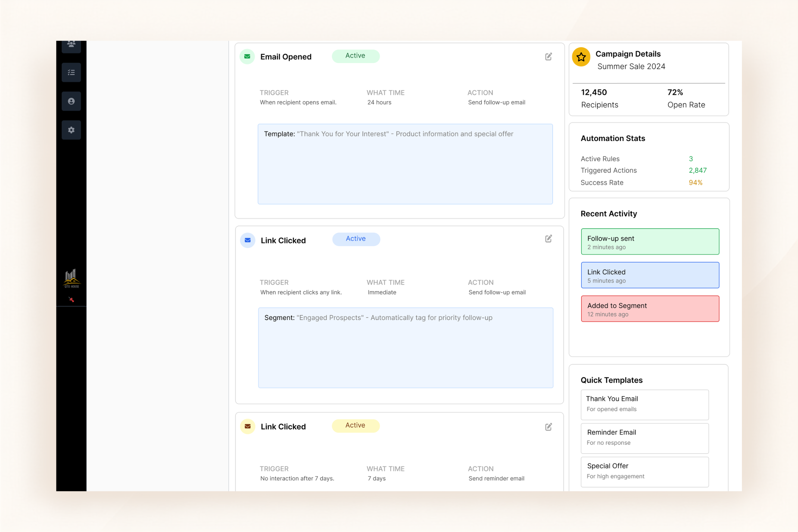Select the Thank You Email quick template
This screenshot has width=798, height=532.
tap(645, 405)
